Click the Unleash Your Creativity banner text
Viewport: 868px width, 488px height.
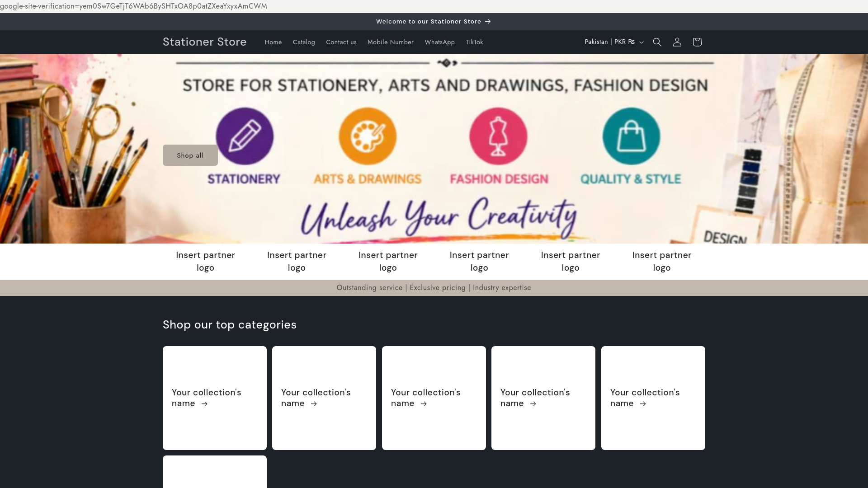439,218
